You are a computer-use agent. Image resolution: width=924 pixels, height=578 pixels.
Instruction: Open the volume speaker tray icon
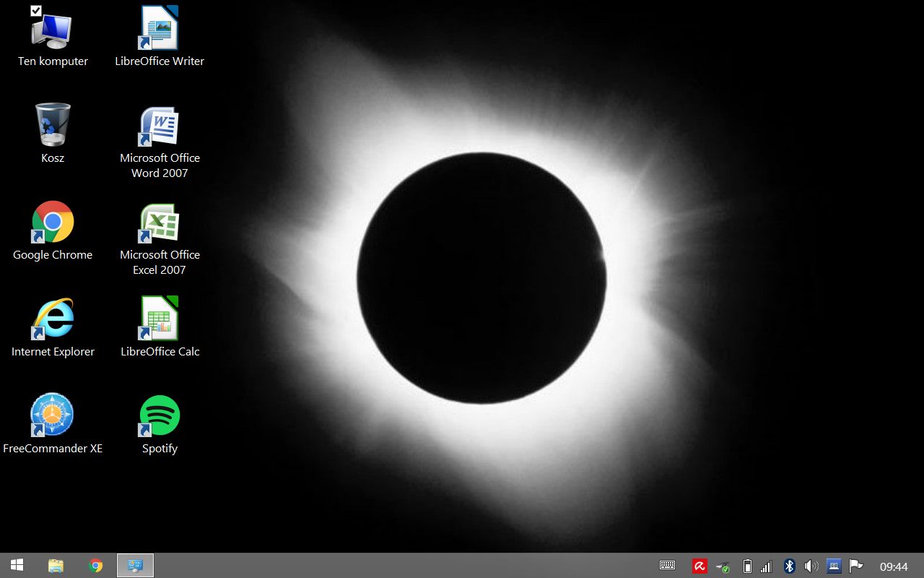[x=811, y=566]
